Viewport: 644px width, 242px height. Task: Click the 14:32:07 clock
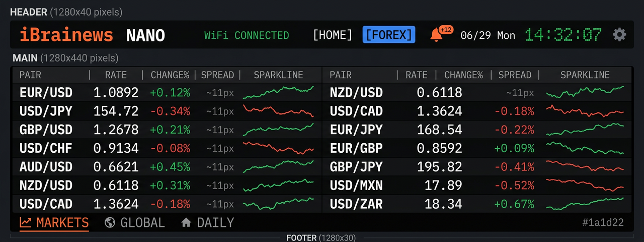tap(563, 35)
